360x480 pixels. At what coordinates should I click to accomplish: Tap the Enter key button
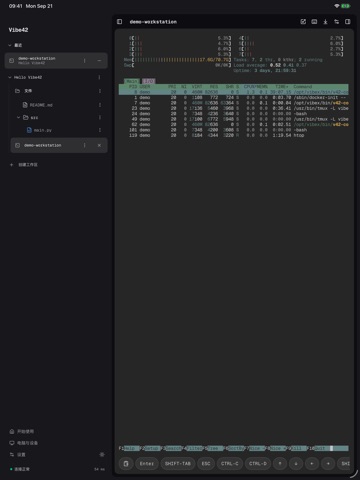point(147,464)
